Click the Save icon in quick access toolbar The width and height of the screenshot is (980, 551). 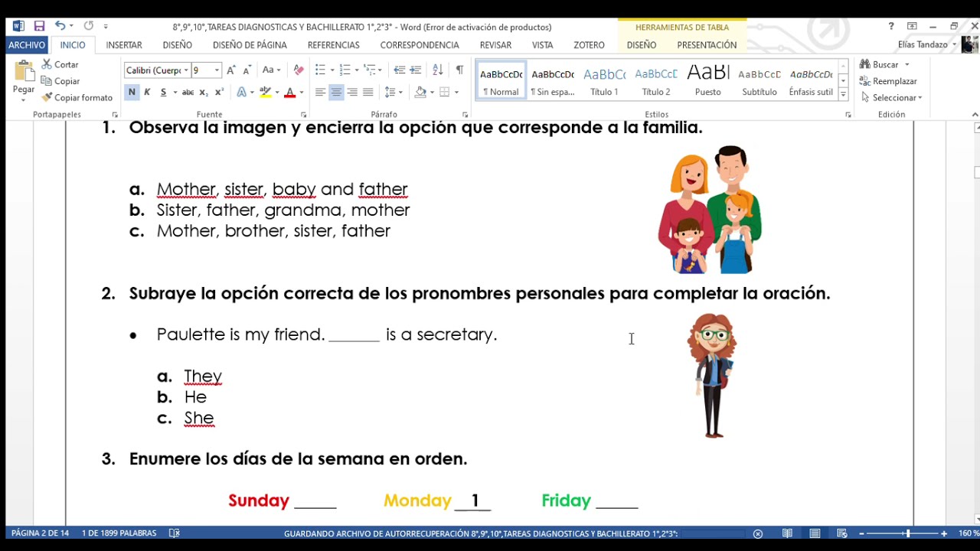[39, 26]
